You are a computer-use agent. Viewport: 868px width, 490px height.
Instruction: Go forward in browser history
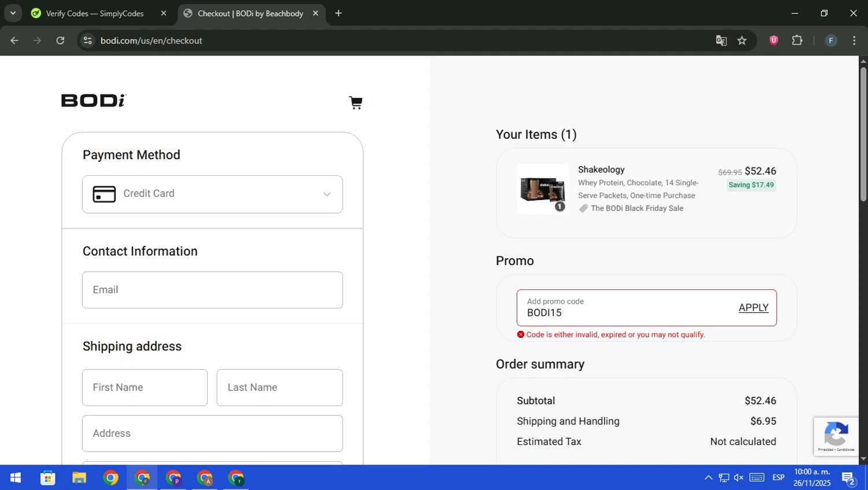point(37,40)
